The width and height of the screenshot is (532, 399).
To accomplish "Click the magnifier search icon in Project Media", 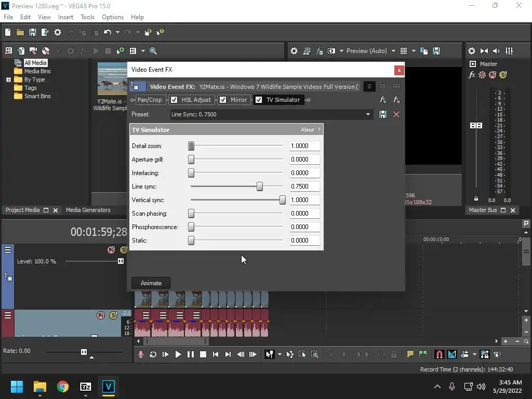I will (x=153, y=51).
